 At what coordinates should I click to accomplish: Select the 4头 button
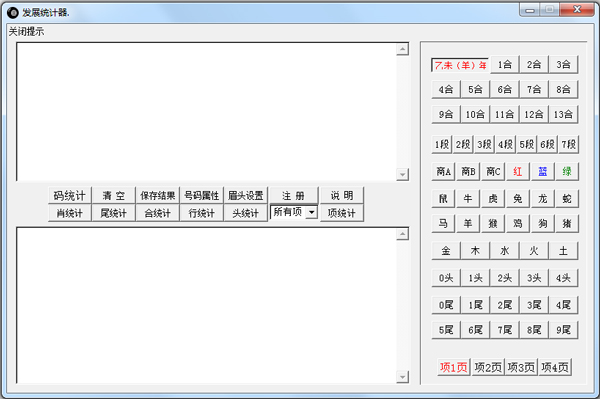point(563,278)
